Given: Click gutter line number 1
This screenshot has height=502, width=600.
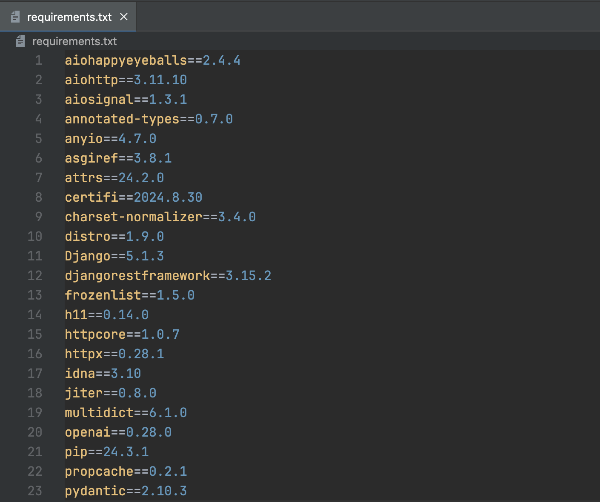Looking at the screenshot, I should point(39,60).
